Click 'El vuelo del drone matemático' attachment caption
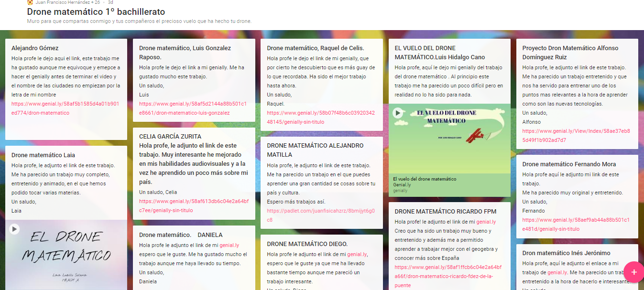 click(425, 179)
